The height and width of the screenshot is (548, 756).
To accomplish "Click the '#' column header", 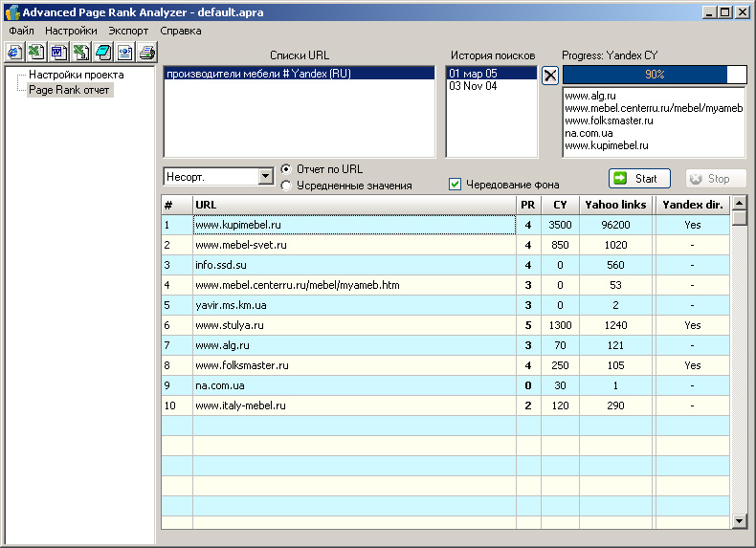I will coord(177,205).
